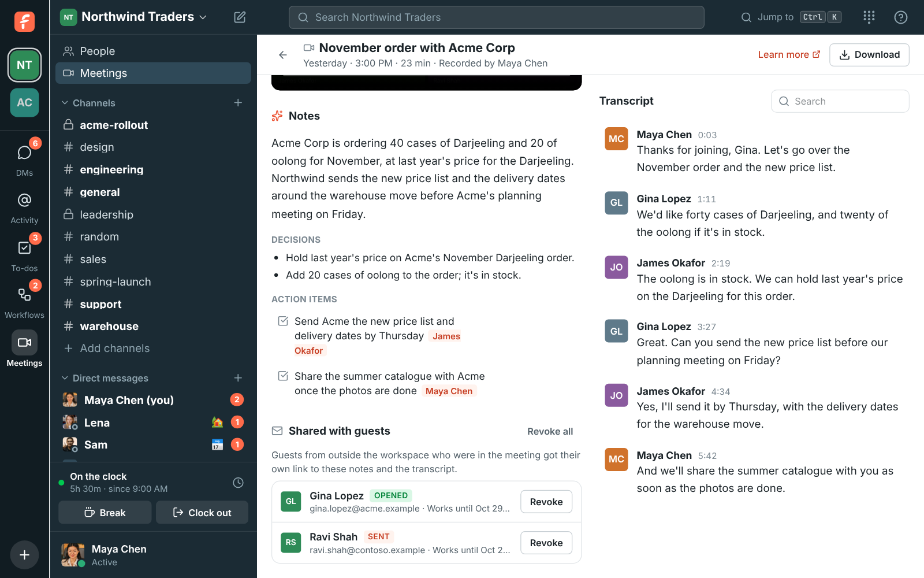Image resolution: width=924 pixels, height=578 pixels.
Task: Open the To-dos list
Action: click(x=24, y=255)
